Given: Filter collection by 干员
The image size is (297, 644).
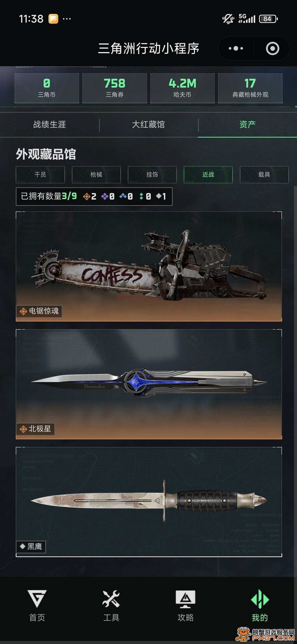Looking at the screenshot, I should (40, 175).
